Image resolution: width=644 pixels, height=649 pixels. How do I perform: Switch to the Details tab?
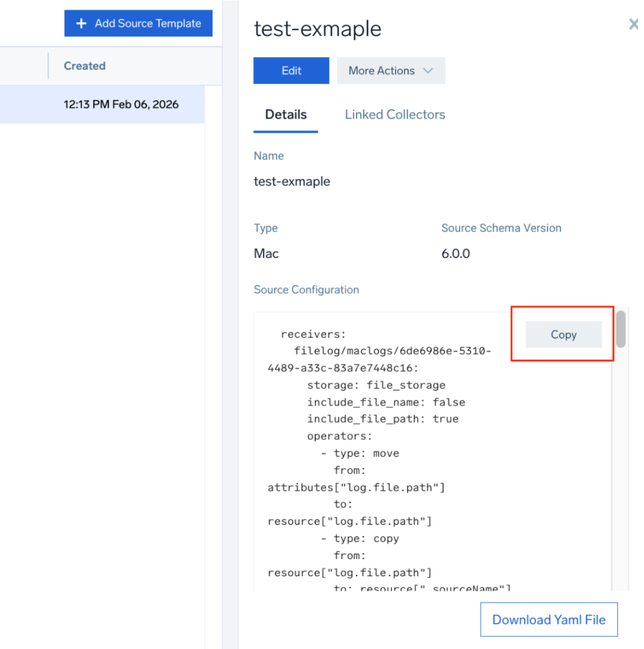point(286,115)
